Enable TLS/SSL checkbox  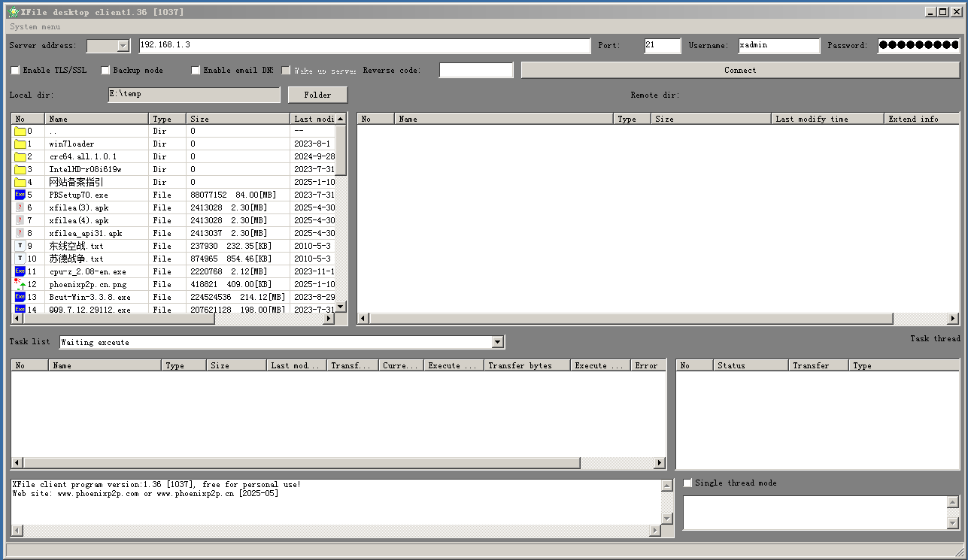15,71
